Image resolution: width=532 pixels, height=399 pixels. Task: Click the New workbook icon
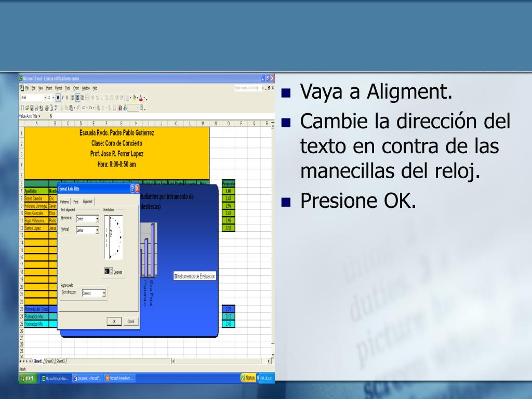(23, 108)
